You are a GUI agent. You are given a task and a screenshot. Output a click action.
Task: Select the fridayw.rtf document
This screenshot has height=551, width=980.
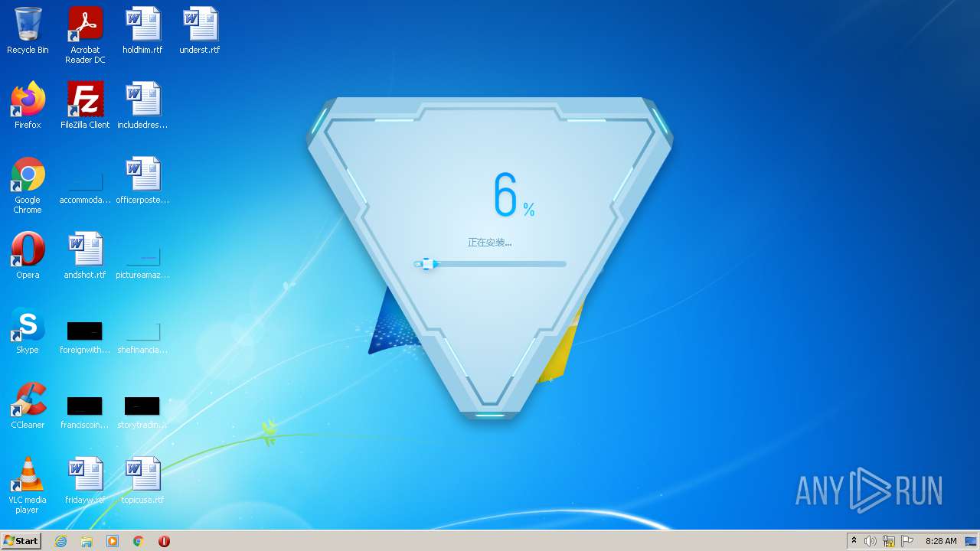85,481
